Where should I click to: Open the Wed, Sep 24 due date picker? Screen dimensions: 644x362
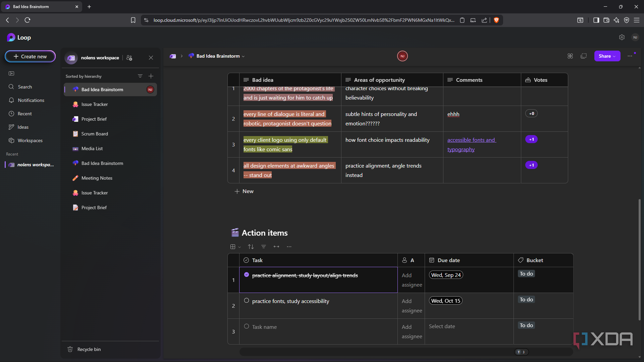(446, 275)
